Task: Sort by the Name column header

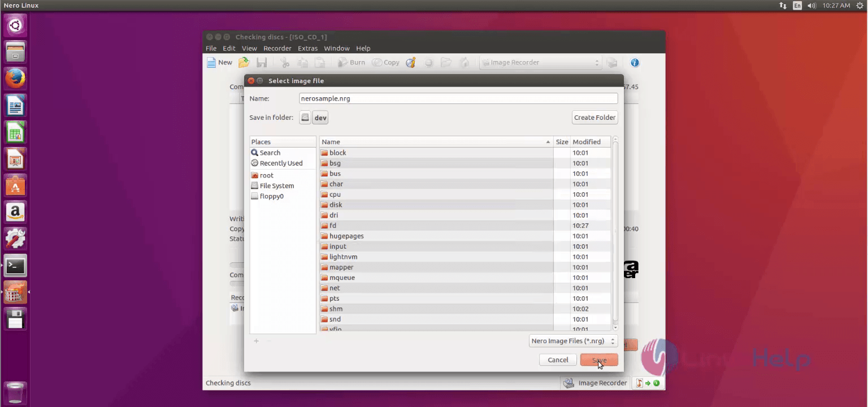Action: coord(436,142)
